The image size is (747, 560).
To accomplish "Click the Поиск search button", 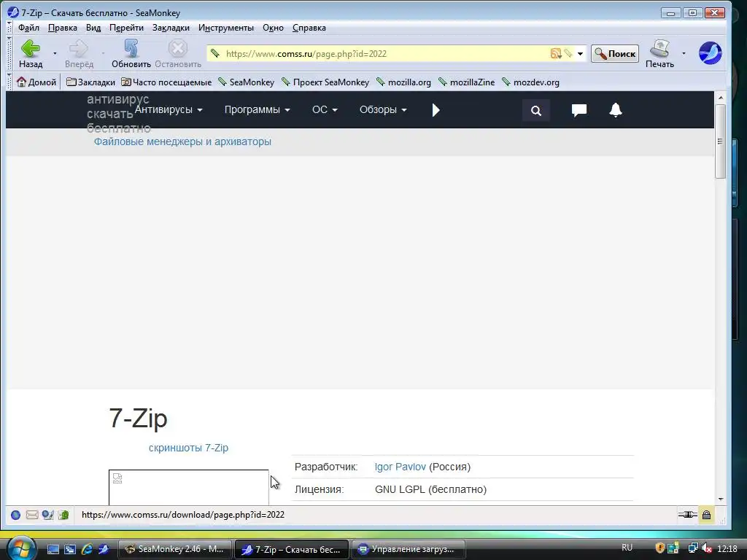I will pos(614,54).
